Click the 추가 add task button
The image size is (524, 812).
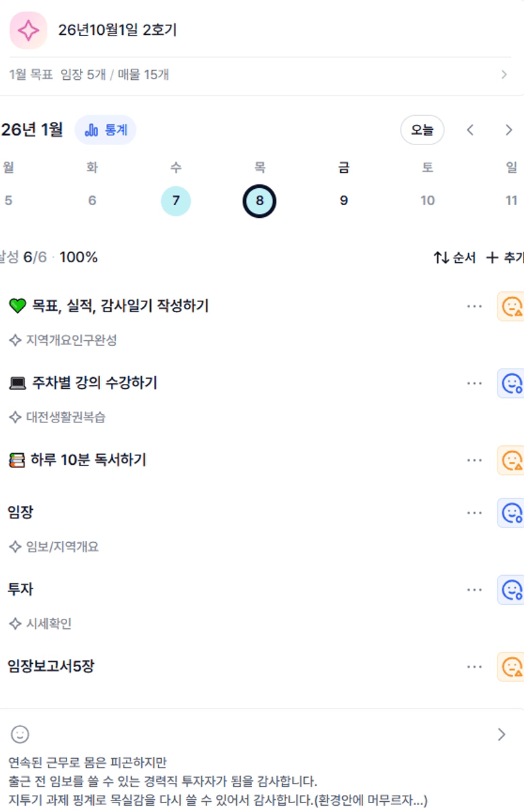click(x=505, y=258)
